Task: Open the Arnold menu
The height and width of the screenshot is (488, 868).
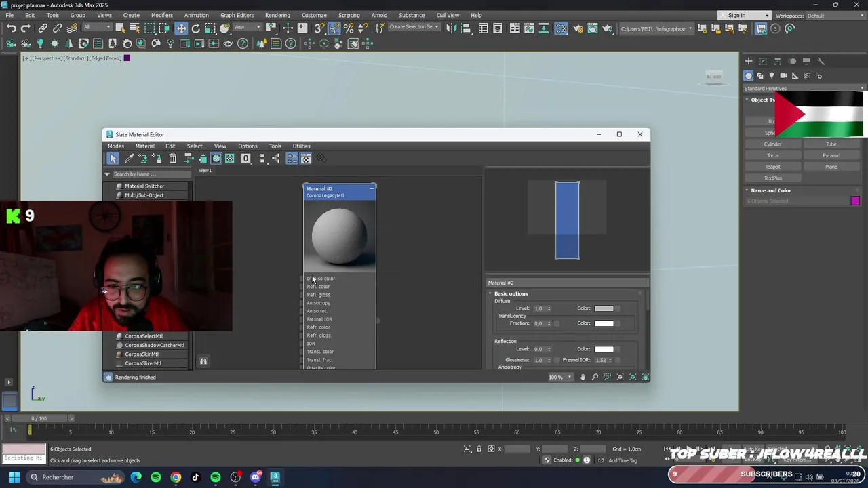Action: 379,15
